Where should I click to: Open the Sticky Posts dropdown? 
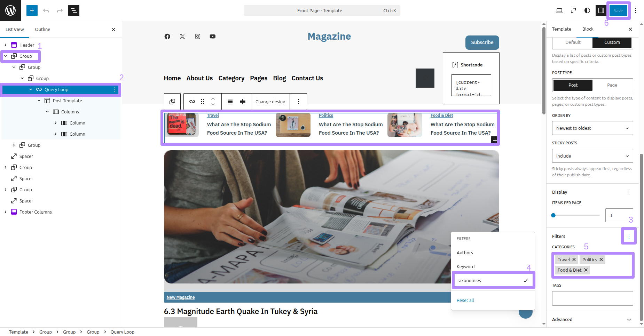(x=592, y=156)
